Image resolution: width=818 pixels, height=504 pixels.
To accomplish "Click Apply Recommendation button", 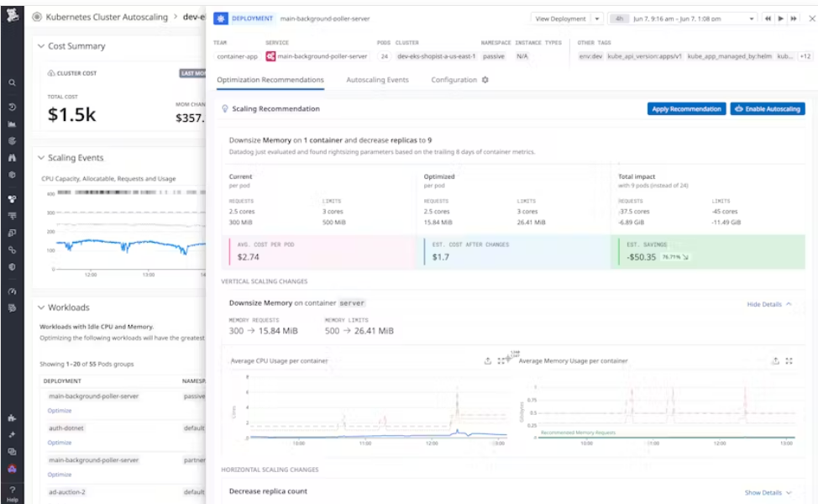I will (686, 108).
